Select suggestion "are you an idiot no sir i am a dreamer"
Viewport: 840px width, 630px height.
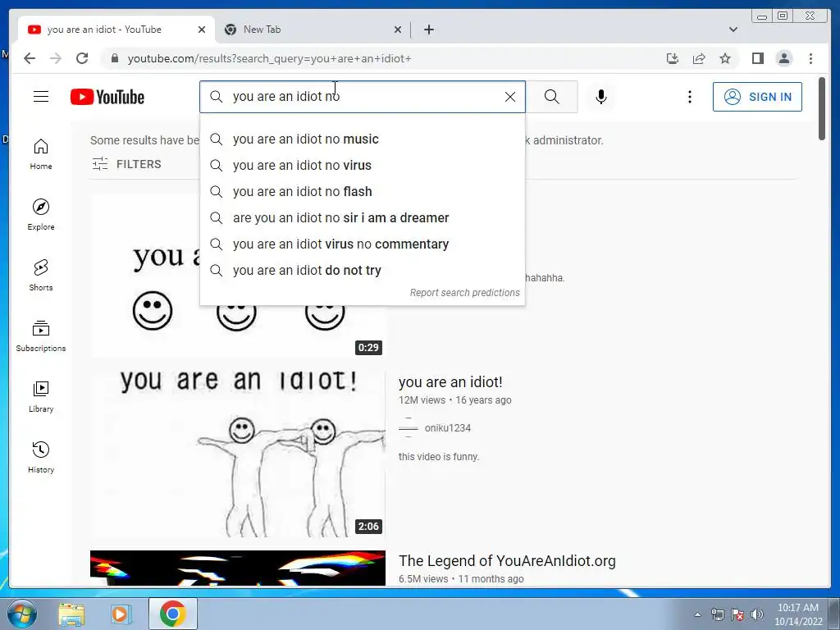pyautogui.click(x=362, y=218)
